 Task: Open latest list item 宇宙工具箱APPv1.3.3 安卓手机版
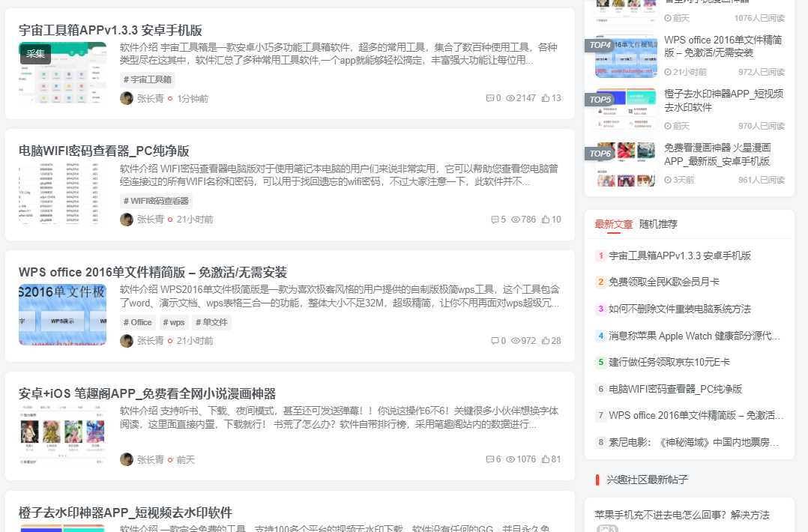click(x=680, y=256)
